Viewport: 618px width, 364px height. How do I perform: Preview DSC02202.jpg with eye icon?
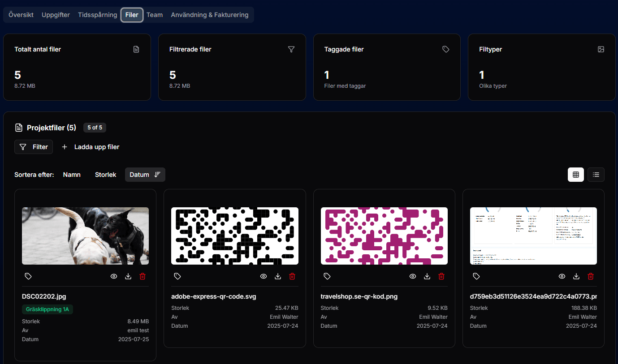pos(114,276)
